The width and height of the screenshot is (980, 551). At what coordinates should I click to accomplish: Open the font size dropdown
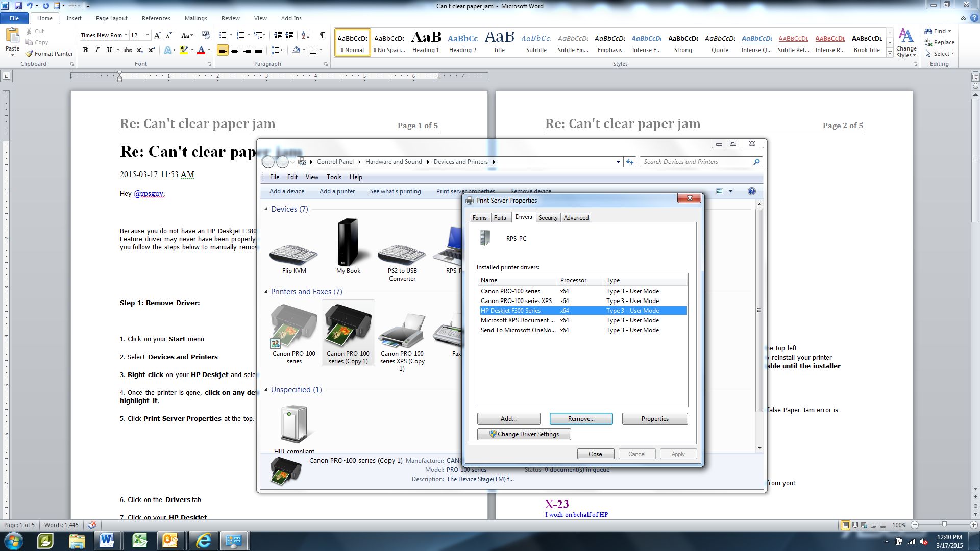click(x=148, y=35)
